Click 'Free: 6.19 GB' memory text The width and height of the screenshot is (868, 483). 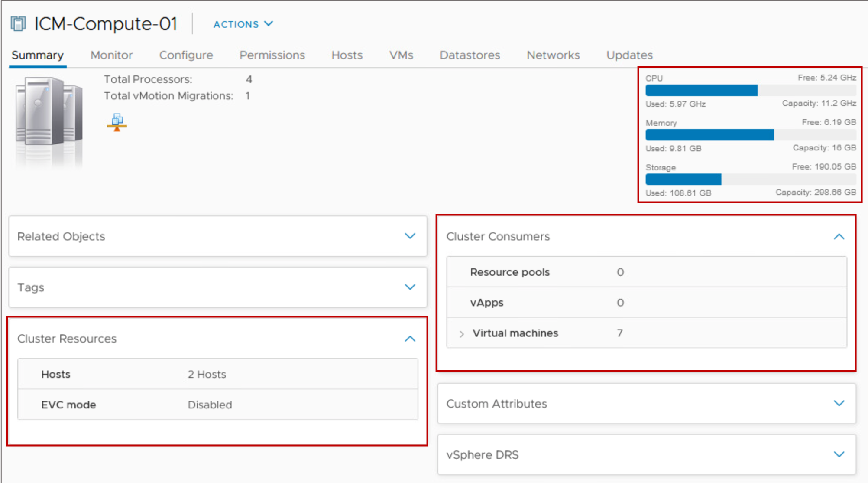coord(829,122)
